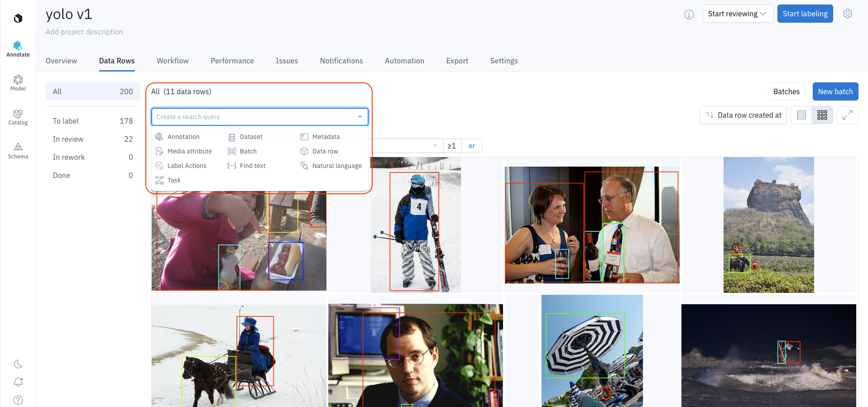This screenshot has height=407, width=868.
Task: Switch to the Workflow tab
Action: pos(173,61)
